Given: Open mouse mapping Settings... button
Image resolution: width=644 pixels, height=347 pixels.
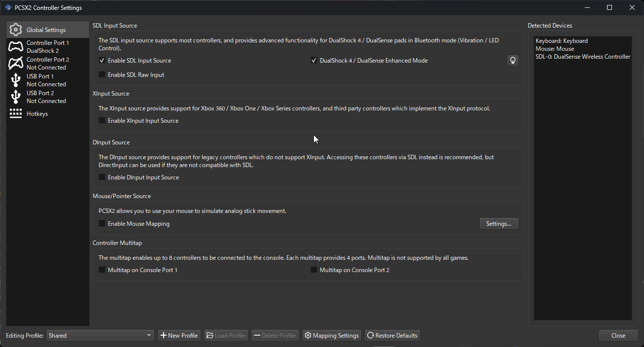Looking at the screenshot, I should tap(499, 224).
